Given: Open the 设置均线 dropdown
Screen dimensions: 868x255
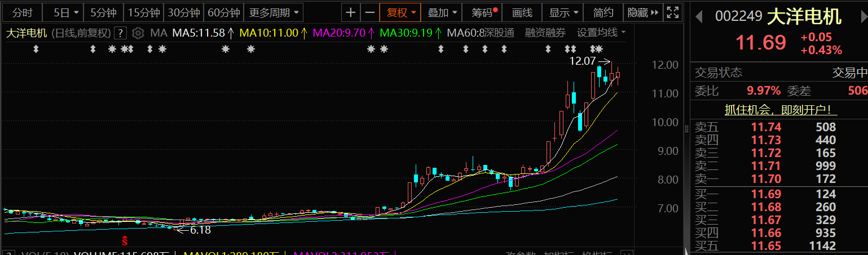Looking at the screenshot, I should click(x=601, y=33).
